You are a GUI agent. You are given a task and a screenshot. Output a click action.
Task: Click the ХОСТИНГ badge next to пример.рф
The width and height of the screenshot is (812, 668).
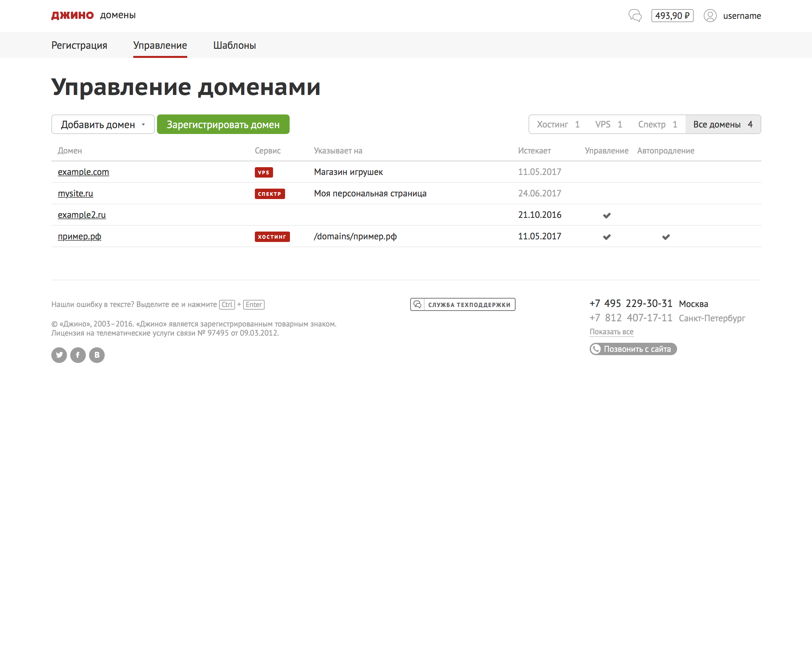(x=272, y=237)
